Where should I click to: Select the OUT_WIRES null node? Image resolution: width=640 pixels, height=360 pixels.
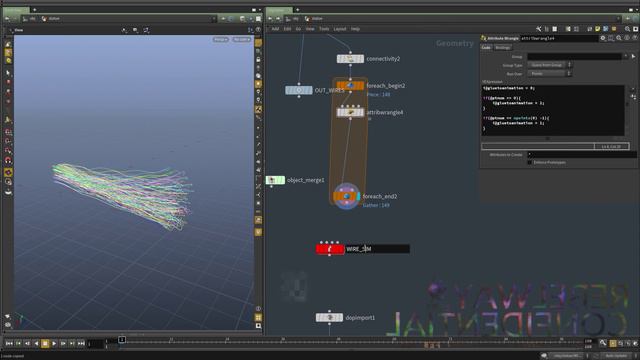[299, 90]
